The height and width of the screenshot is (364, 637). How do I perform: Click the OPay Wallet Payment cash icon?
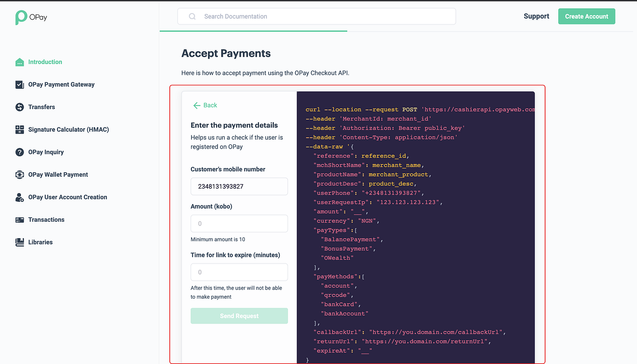point(20,175)
